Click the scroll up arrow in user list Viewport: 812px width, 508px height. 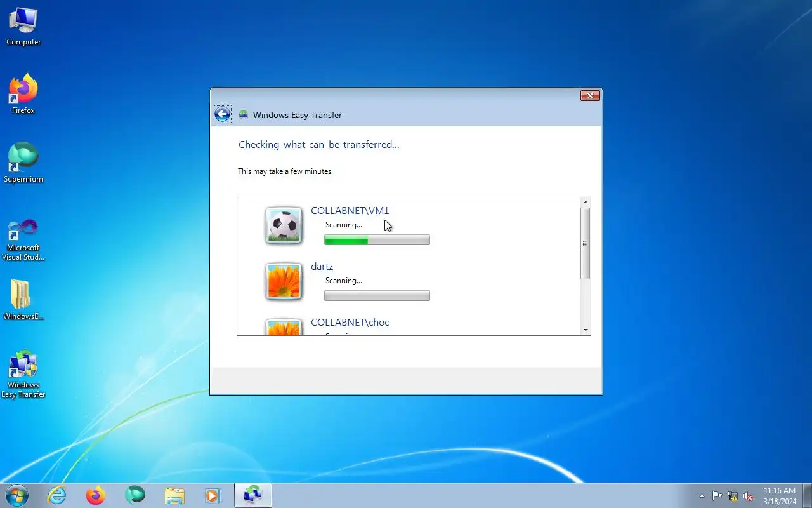point(586,202)
